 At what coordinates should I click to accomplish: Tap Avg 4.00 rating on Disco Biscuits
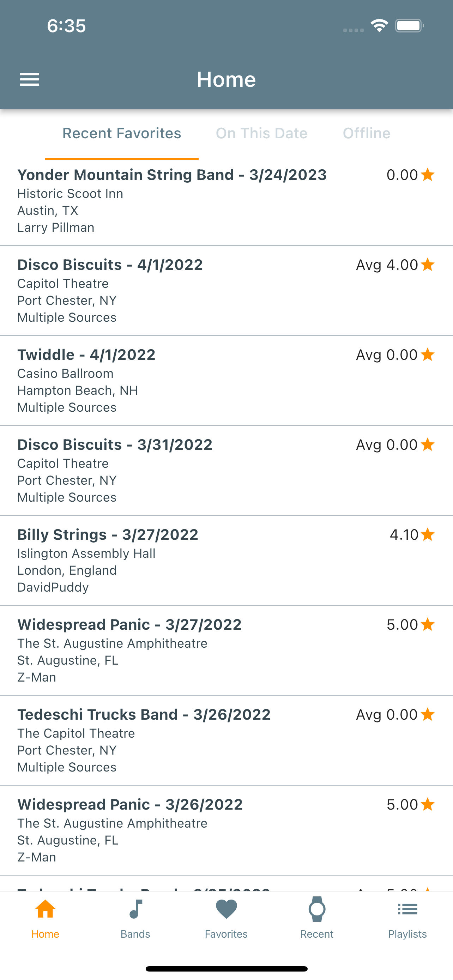click(x=386, y=265)
